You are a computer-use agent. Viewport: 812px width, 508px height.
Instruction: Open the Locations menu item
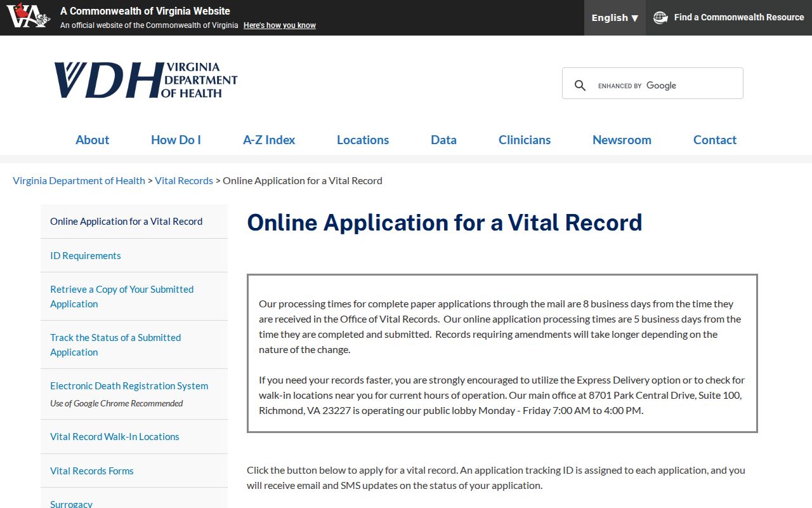click(x=363, y=140)
